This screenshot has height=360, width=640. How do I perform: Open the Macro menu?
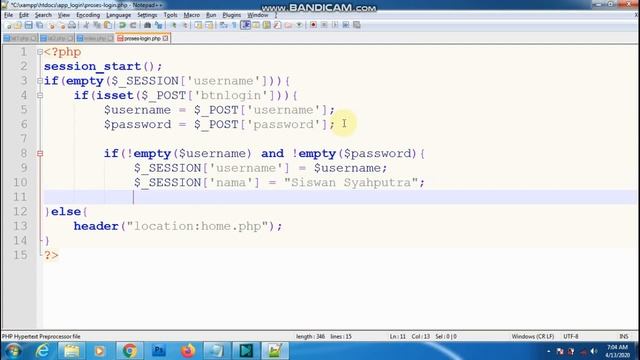191,15
